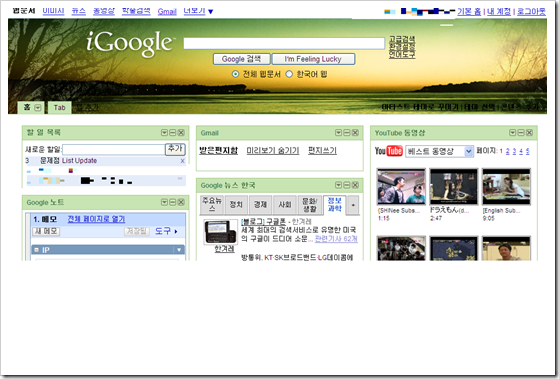The image size is (559, 379).
Task: Close the 할 일 목록 gadget
Action: [181, 133]
